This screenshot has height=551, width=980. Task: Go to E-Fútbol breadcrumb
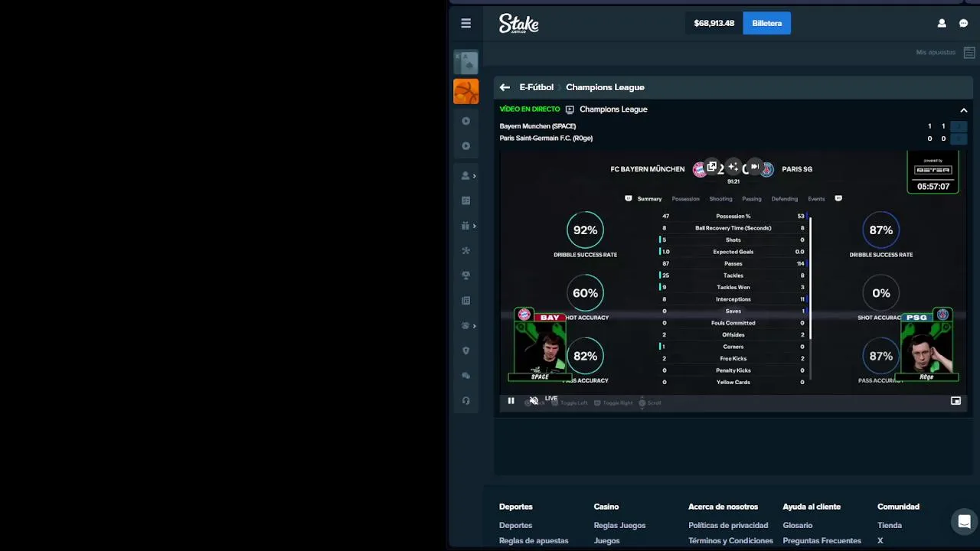click(x=536, y=87)
